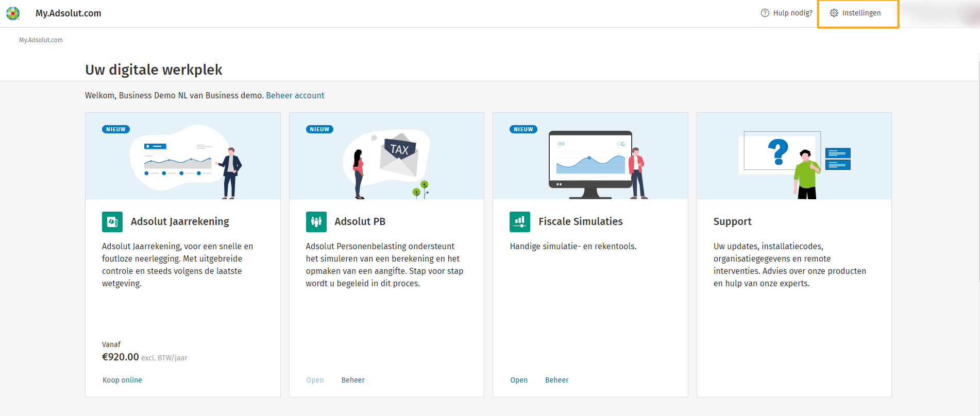Click Open under Adsolut PB
This screenshot has height=416, width=980.
point(315,380)
